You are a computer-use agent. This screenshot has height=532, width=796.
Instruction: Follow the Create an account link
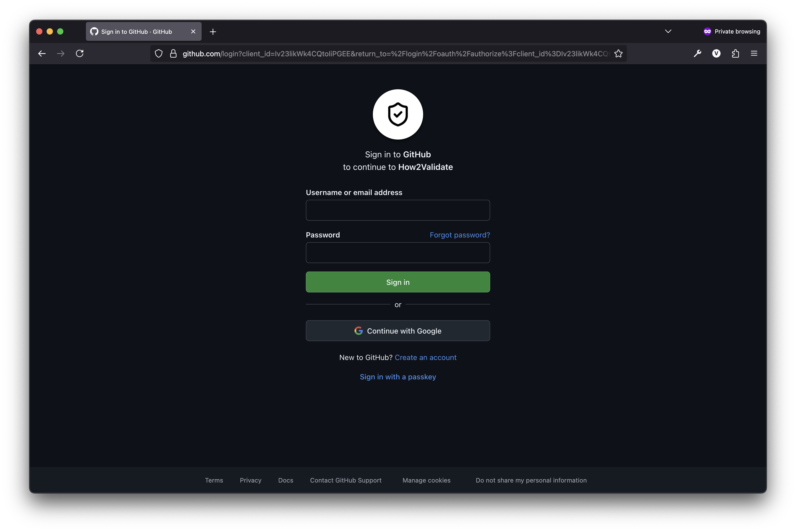425,358
